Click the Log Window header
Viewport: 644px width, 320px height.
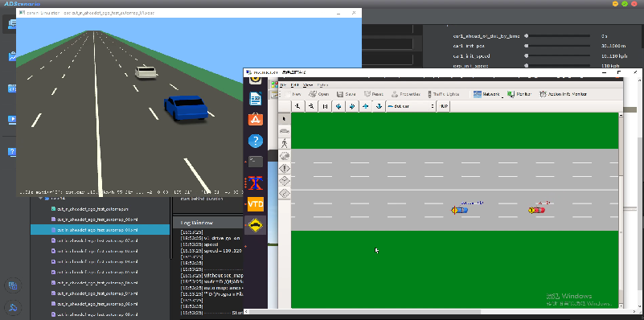pyautogui.click(x=207, y=223)
